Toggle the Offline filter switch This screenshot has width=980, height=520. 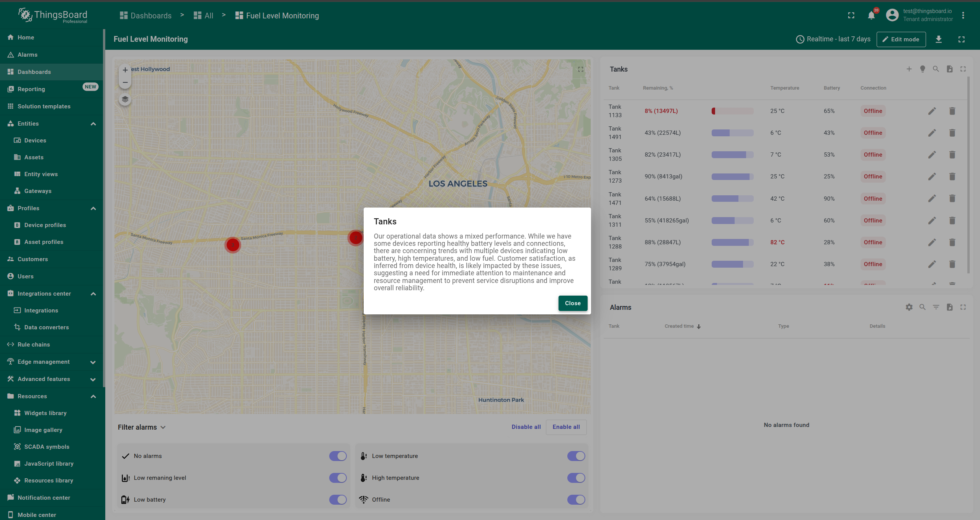576,500
